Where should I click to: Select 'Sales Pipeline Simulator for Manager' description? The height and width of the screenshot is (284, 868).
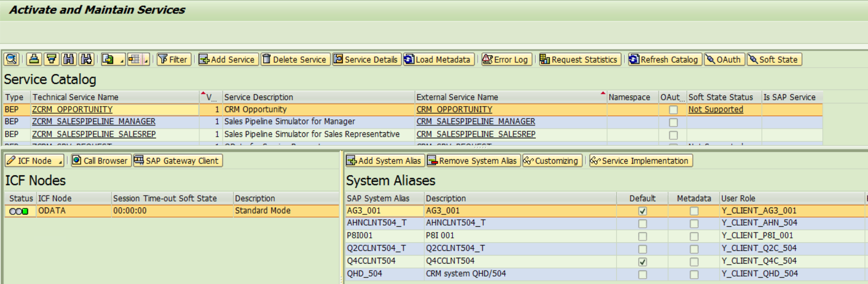pyautogui.click(x=318, y=122)
